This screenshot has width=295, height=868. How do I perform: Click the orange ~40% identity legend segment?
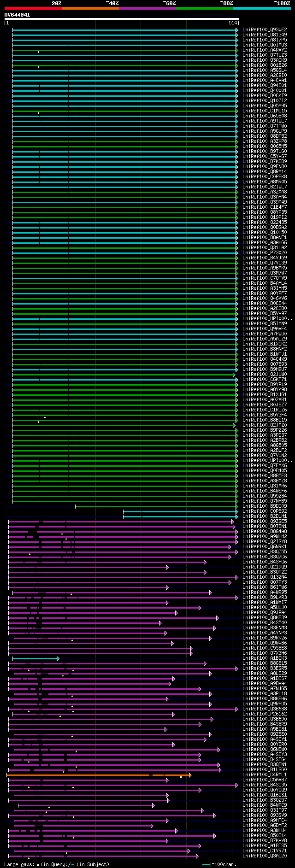click(90, 8)
